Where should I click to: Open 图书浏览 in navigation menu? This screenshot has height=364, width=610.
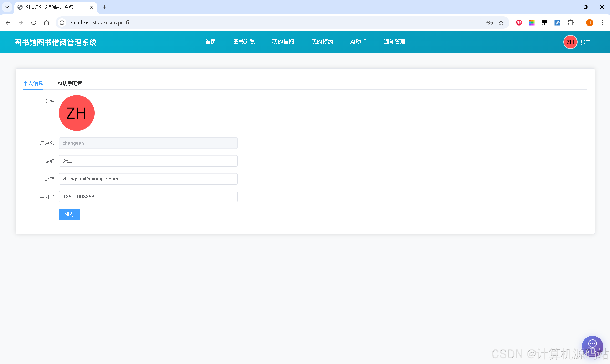pyautogui.click(x=244, y=42)
